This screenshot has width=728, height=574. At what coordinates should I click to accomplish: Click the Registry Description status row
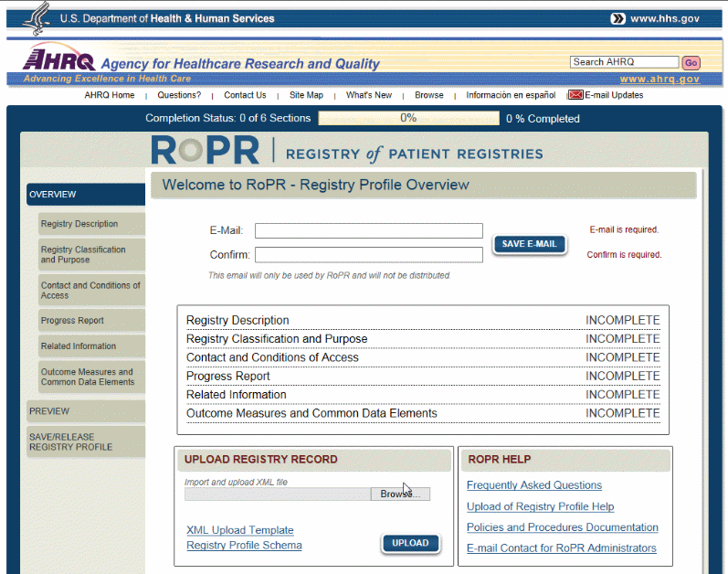(423, 321)
